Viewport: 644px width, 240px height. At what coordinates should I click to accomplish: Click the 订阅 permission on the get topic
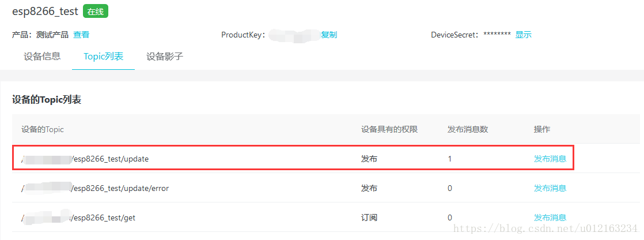(369, 217)
